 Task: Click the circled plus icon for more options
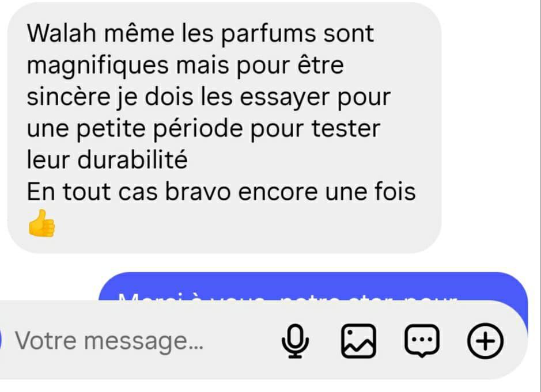(x=485, y=341)
